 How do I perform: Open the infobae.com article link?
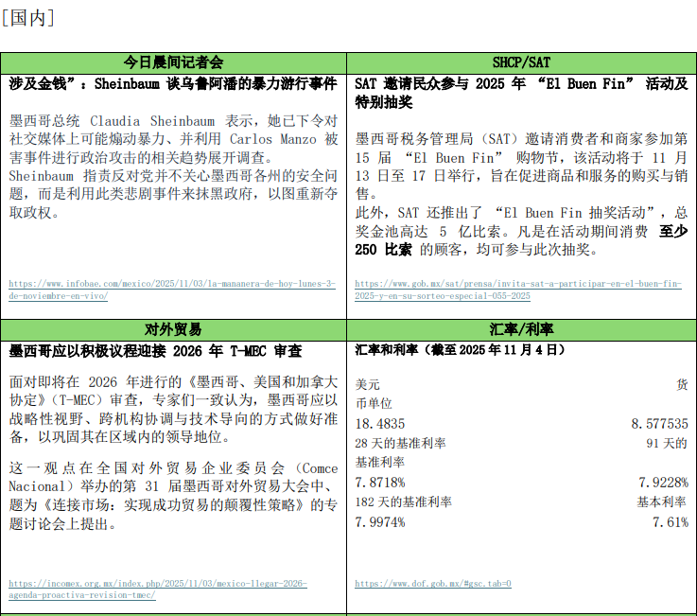(x=172, y=289)
